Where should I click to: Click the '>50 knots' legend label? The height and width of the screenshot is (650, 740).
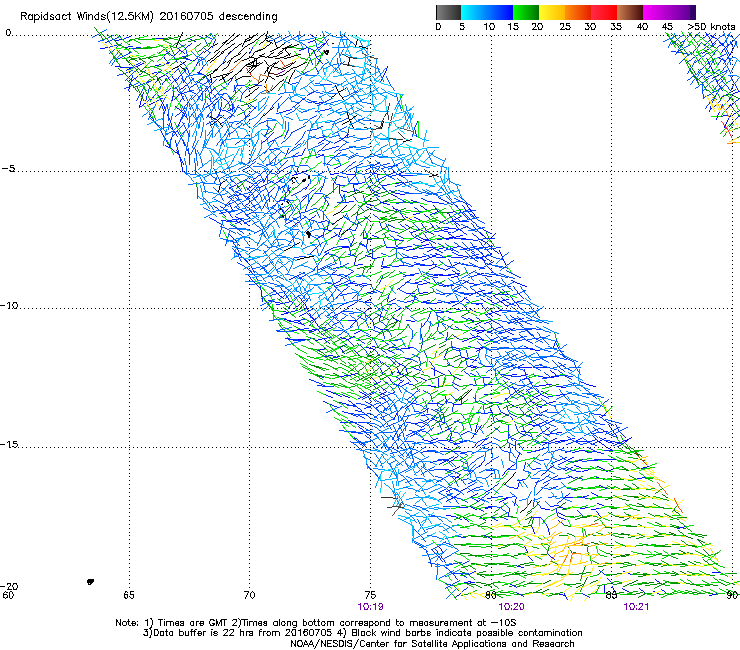pos(711,26)
